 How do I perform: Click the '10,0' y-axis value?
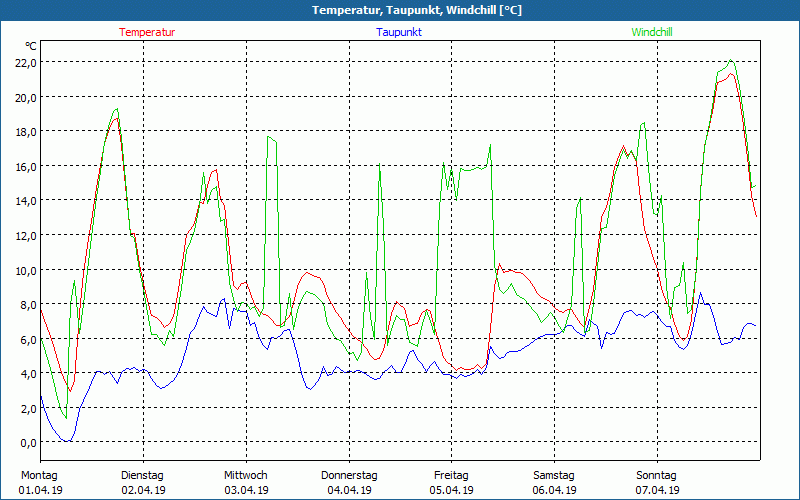(26, 270)
